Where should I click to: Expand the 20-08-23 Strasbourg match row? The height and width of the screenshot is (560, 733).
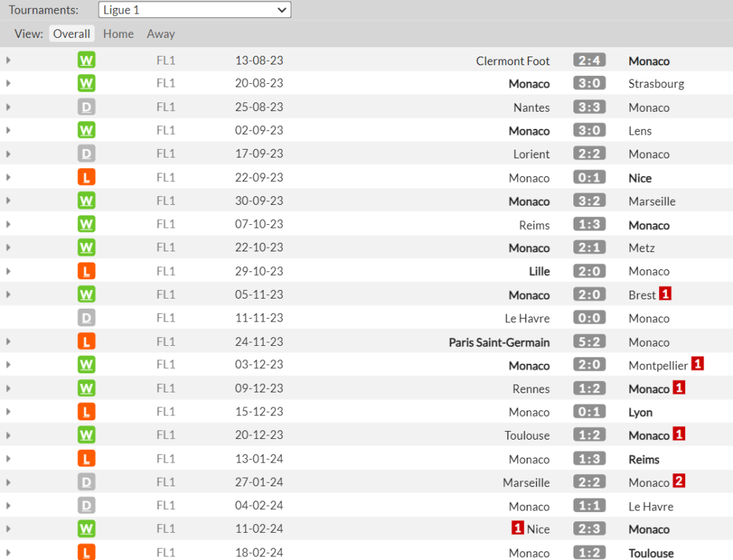[9, 83]
